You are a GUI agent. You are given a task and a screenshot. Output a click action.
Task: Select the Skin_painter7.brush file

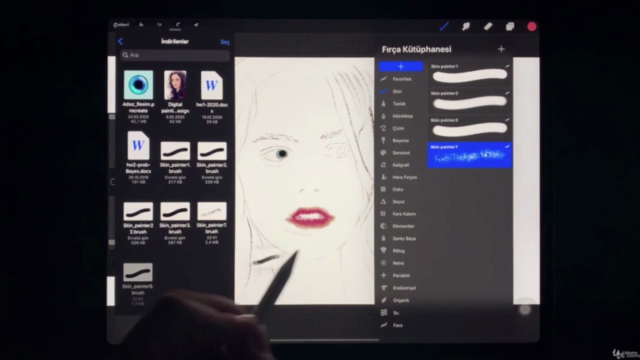click(212, 223)
